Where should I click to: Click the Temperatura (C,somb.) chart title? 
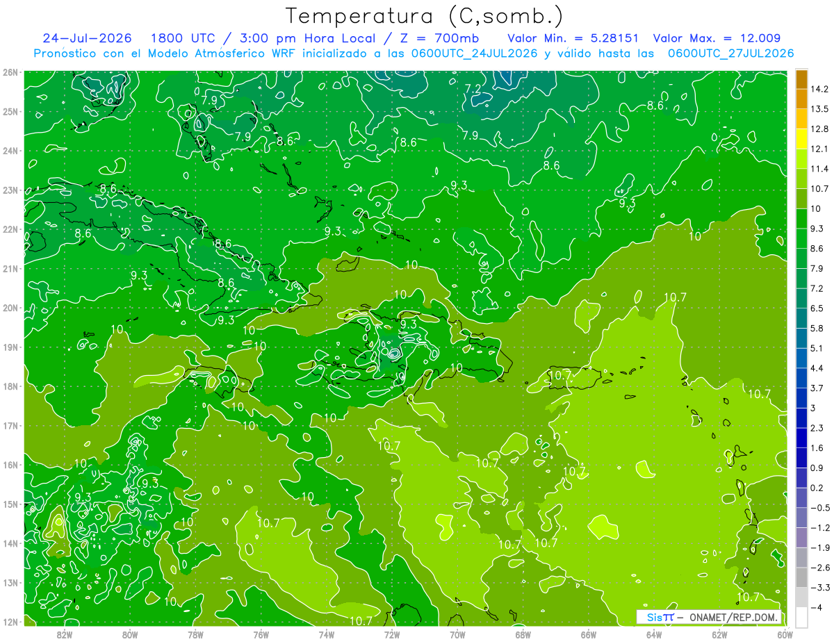425,16
